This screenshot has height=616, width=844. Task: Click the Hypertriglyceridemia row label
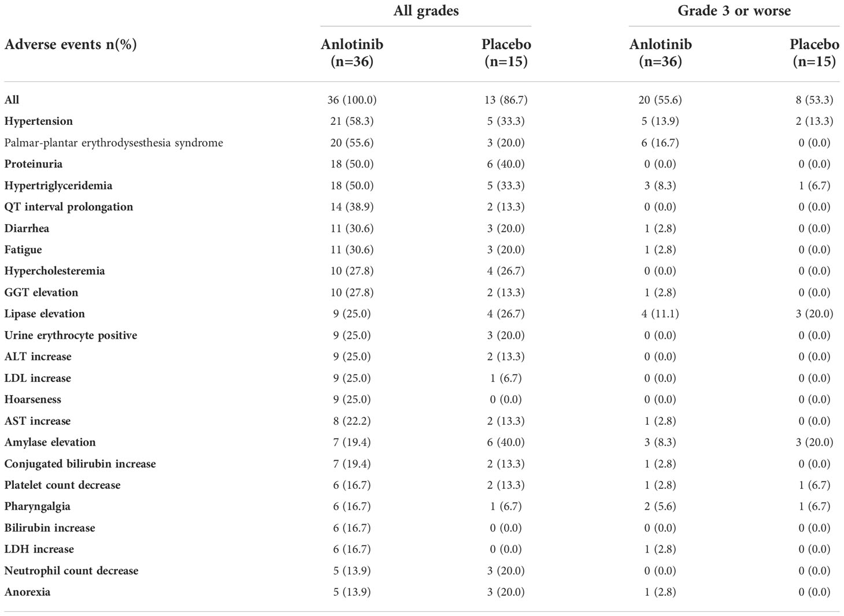coord(58,185)
